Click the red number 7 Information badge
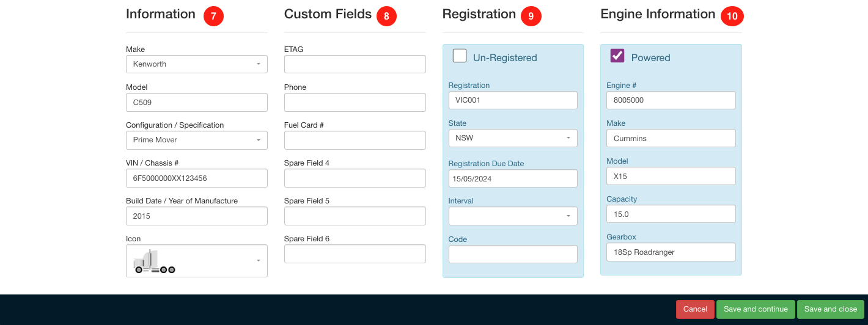 (x=213, y=16)
